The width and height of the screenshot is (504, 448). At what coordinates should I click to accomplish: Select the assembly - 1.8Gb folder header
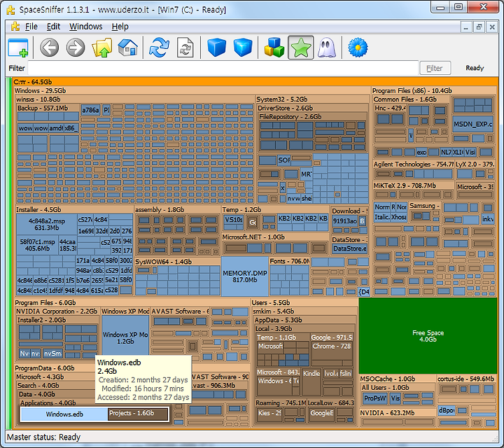tap(177, 209)
